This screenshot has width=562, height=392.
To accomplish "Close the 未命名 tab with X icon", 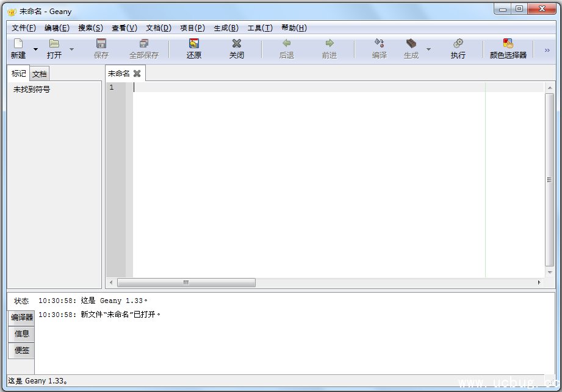I will 137,73.
